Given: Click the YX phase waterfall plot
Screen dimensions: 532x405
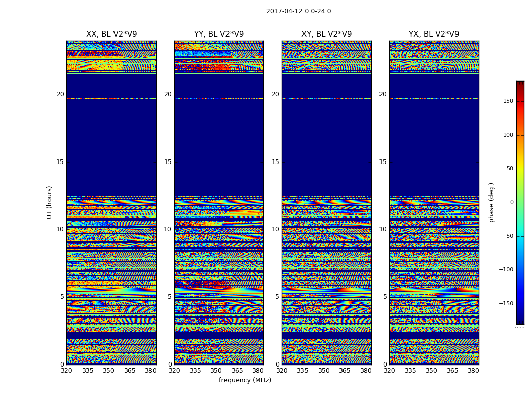Looking at the screenshot, I should tap(434, 202).
